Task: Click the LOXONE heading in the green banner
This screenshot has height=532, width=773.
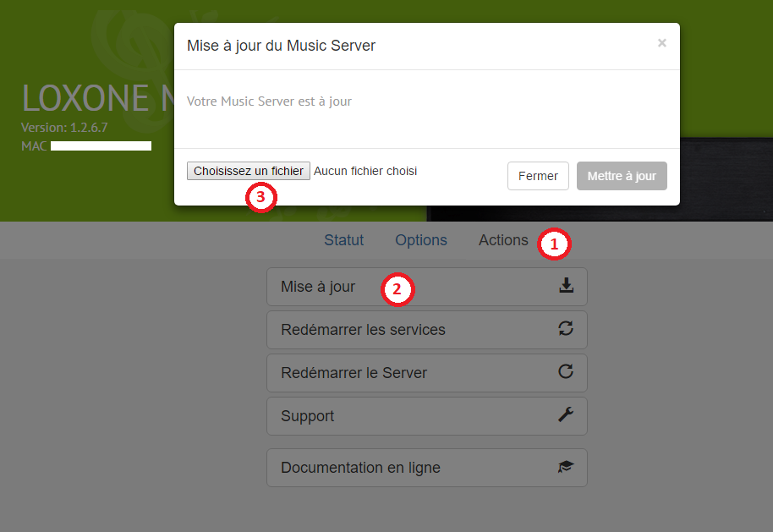Action: click(x=85, y=99)
